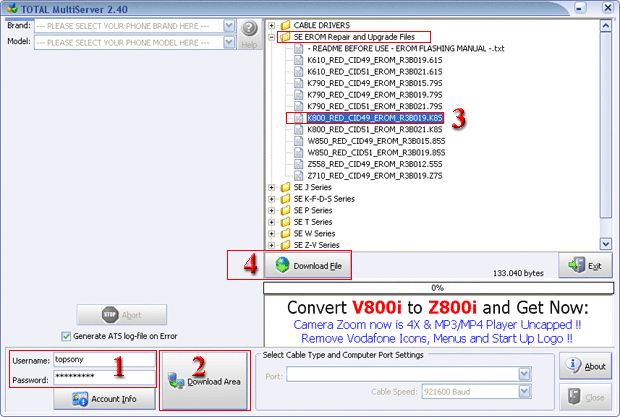Viewport: 620px width, 417px height.
Task: Click the file tree scrollbar up arrow
Action: [605, 26]
